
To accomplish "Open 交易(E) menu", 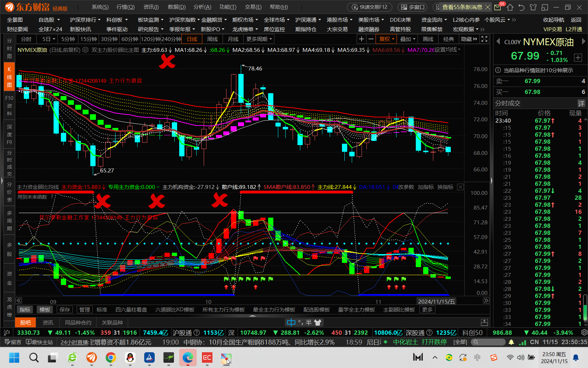I will pyautogui.click(x=253, y=7).
